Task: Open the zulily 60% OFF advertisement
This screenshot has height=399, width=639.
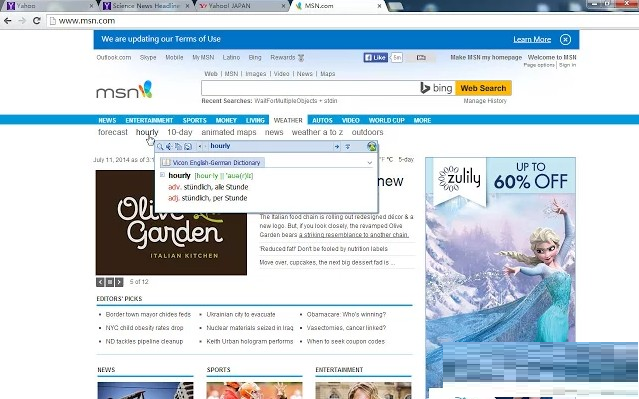Action: pyautogui.click(x=500, y=249)
